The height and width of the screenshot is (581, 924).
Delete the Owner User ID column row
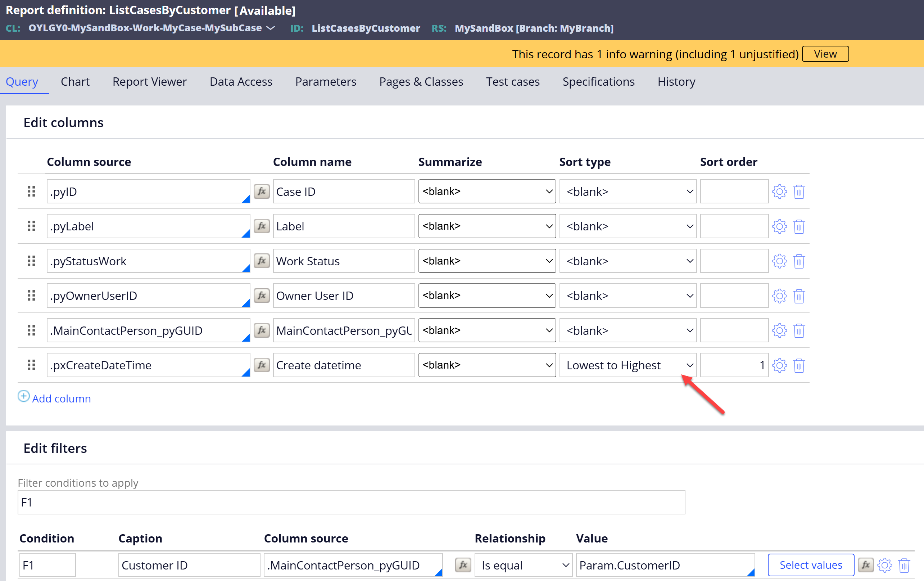pyautogui.click(x=799, y=296)
